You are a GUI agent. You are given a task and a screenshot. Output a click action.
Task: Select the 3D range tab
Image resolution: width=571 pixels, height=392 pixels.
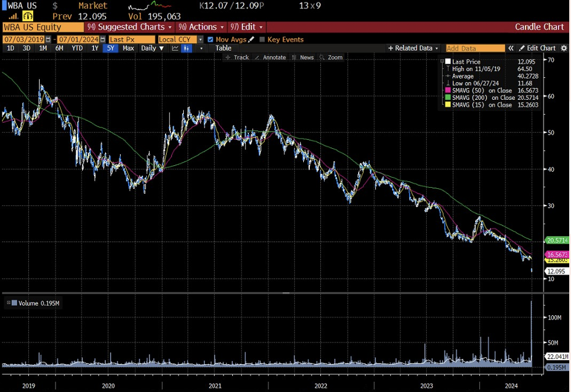click(26, 48)
